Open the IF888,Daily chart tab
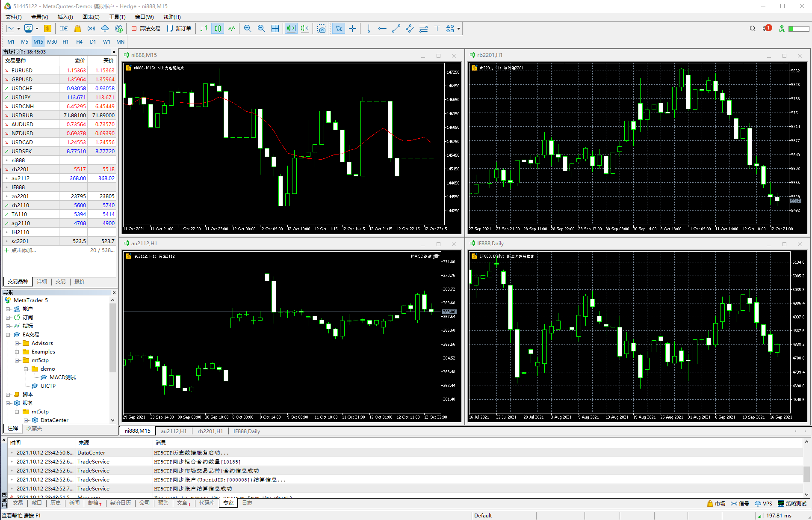The image size is (812, 520). tap(246, 431)
